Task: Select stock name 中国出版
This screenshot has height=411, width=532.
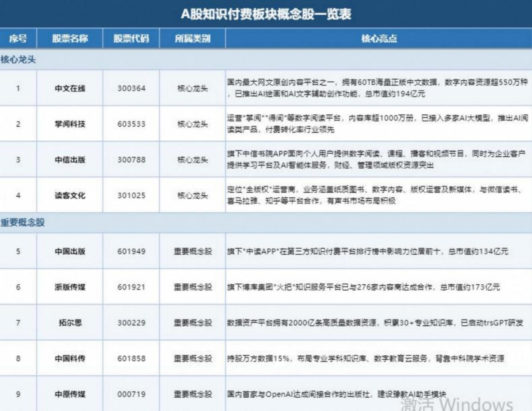Action: coord(70,251)
